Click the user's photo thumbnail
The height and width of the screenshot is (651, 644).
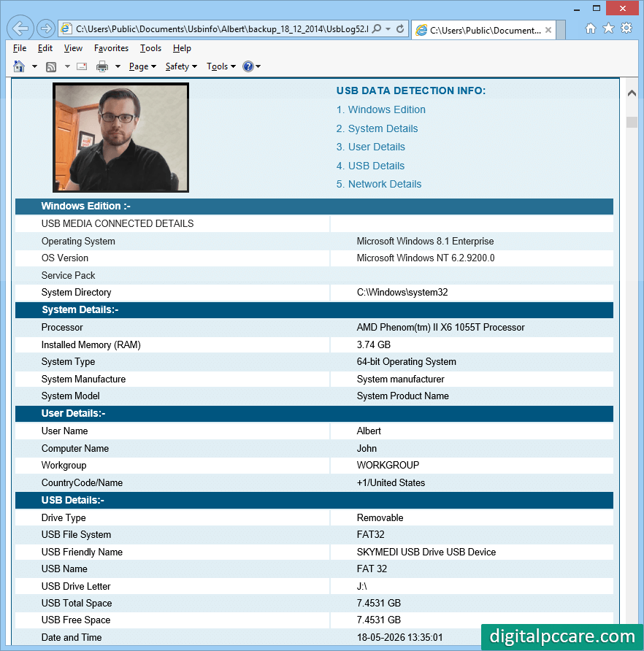(121, 137)
